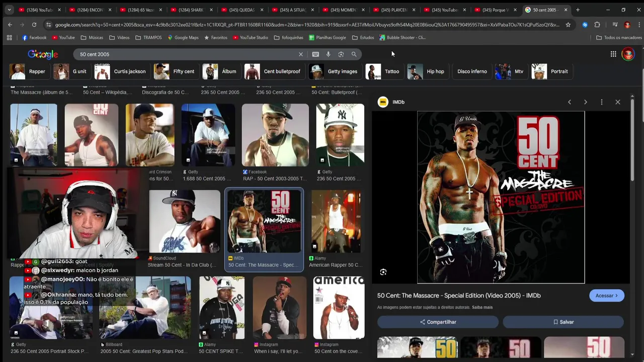Open the Google account avatar
The height and width of the screenshot is (362, 644).
click(x=628, y=54)
